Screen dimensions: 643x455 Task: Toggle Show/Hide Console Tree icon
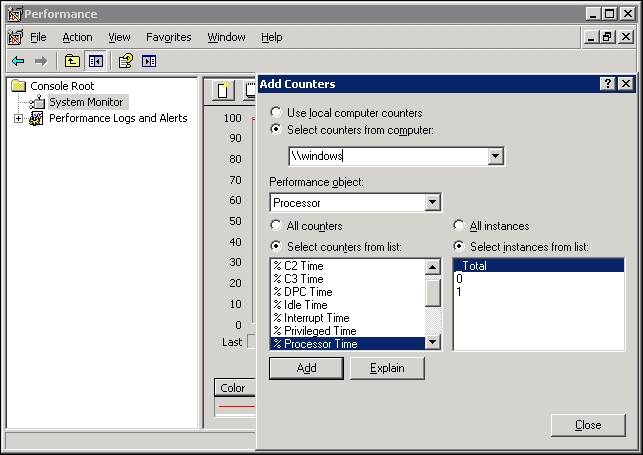pyautogui.click(x=95, y=61)
